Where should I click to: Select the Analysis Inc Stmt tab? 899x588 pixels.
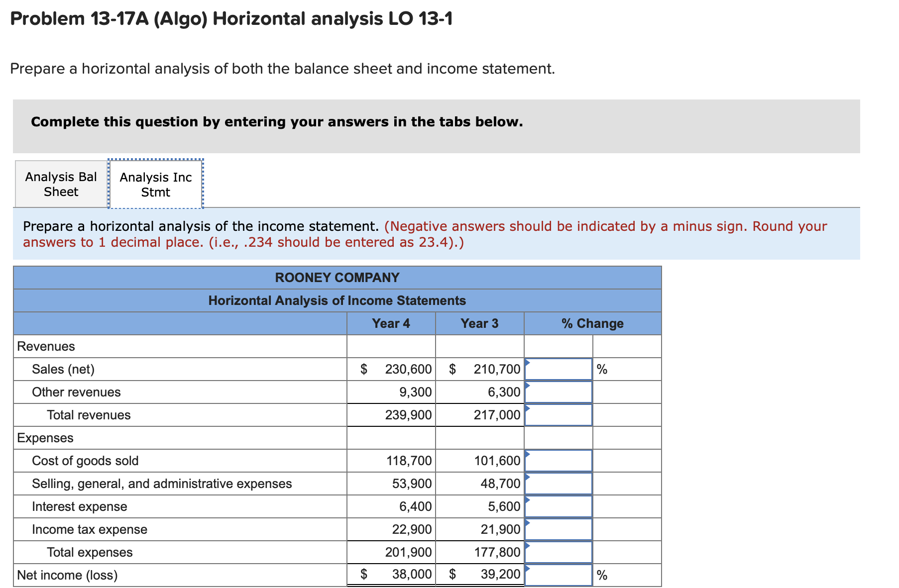click(155, 184)
